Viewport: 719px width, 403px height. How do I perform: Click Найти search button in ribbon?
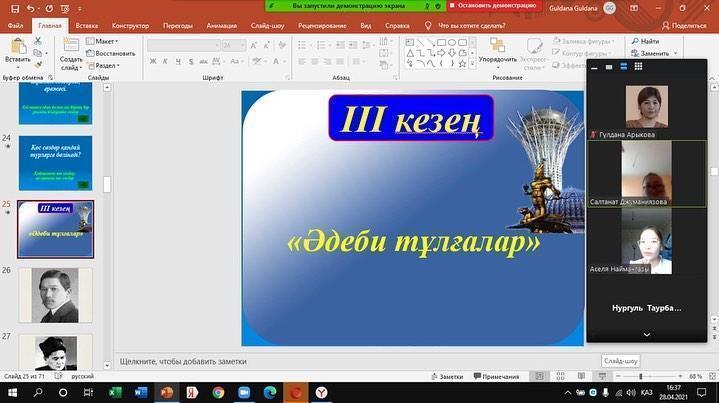(643, 41)
